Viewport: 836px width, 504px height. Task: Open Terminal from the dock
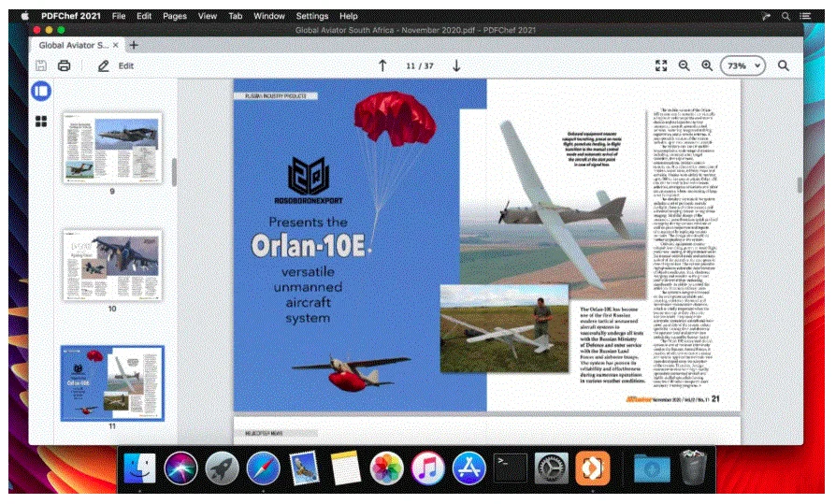point(511,468)
